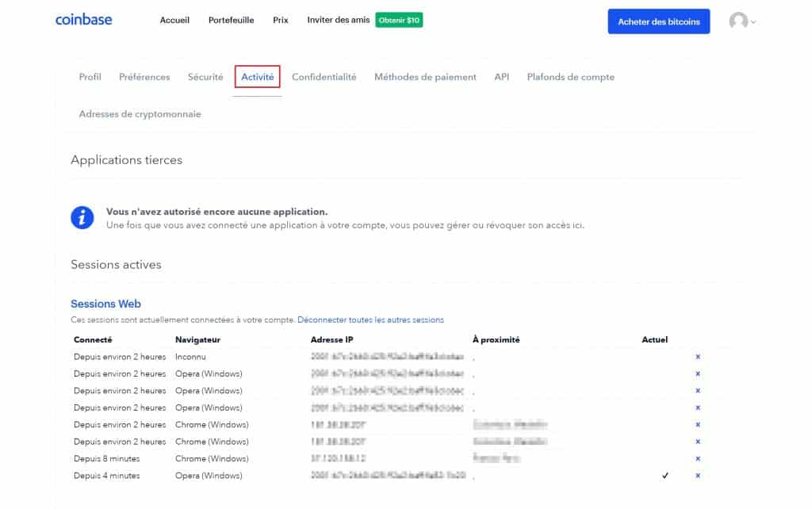The height and width of the screenshot is (509, 812).
Task: Switch to the Sécurité tab
Action: click(205, 77)
